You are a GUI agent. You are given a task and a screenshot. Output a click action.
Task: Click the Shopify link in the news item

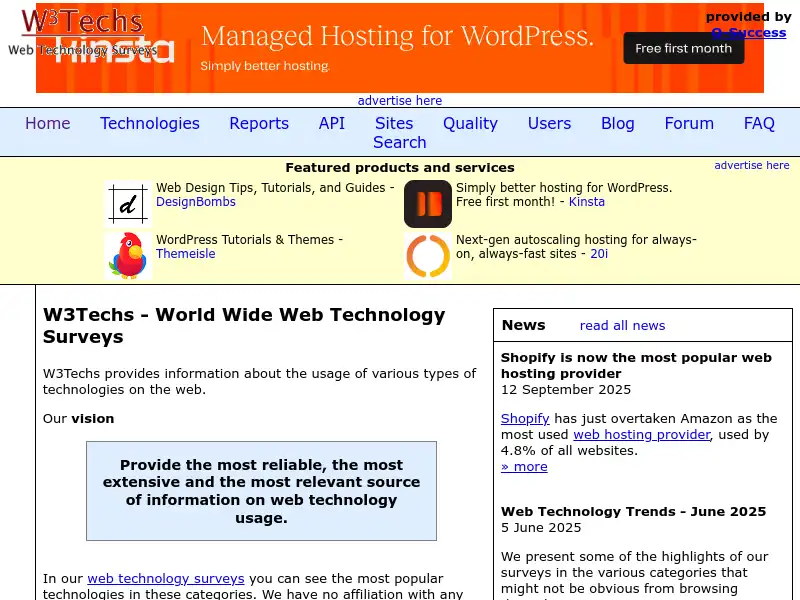point(524,418)
